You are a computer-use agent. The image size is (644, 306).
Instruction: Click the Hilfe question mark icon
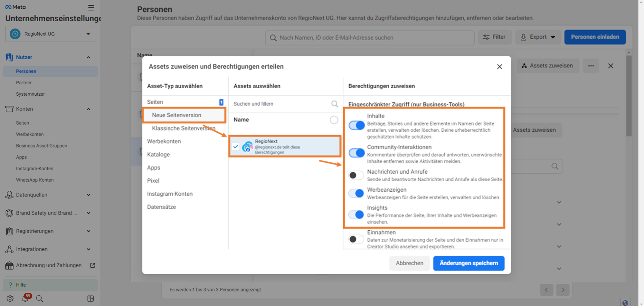pos(10,285)
